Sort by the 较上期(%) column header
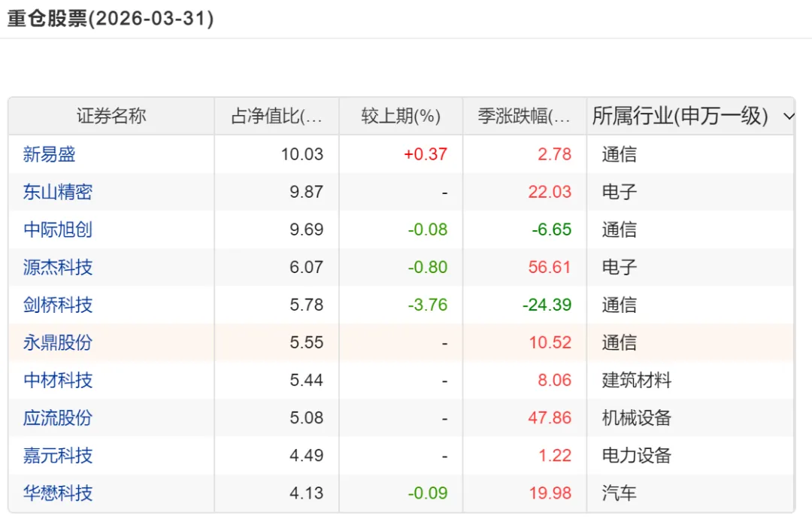 [x=401, y=116]
